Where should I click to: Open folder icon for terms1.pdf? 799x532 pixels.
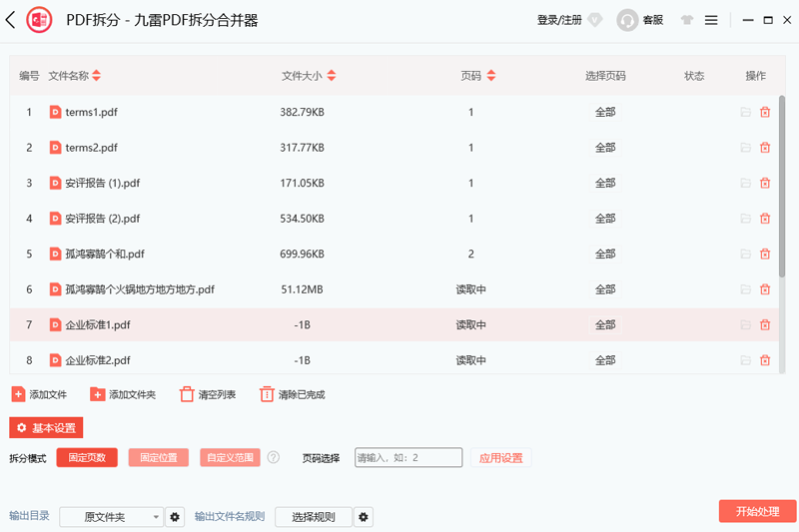coord(745,112)
